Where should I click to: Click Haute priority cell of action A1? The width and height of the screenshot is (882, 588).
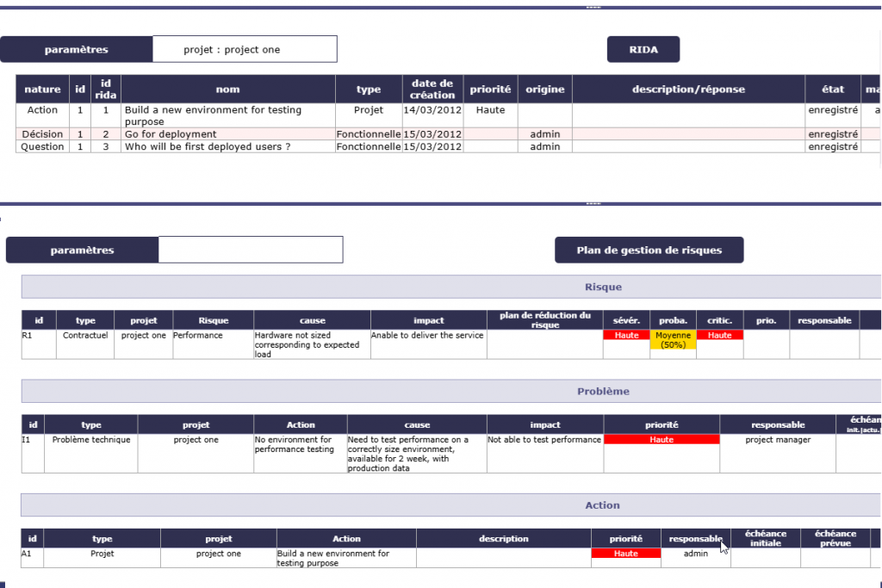click(x=626, y=554)
